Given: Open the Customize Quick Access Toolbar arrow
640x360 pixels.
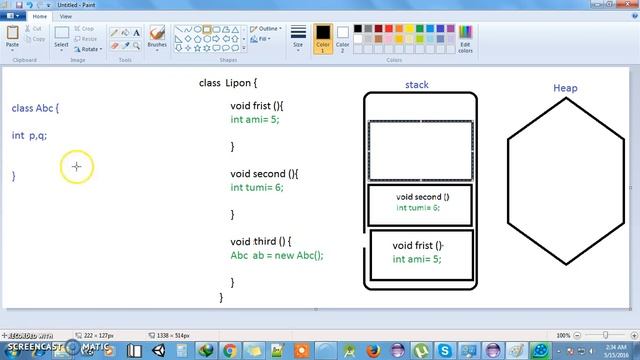Looking at the screenshot, I should pos(49,5).
